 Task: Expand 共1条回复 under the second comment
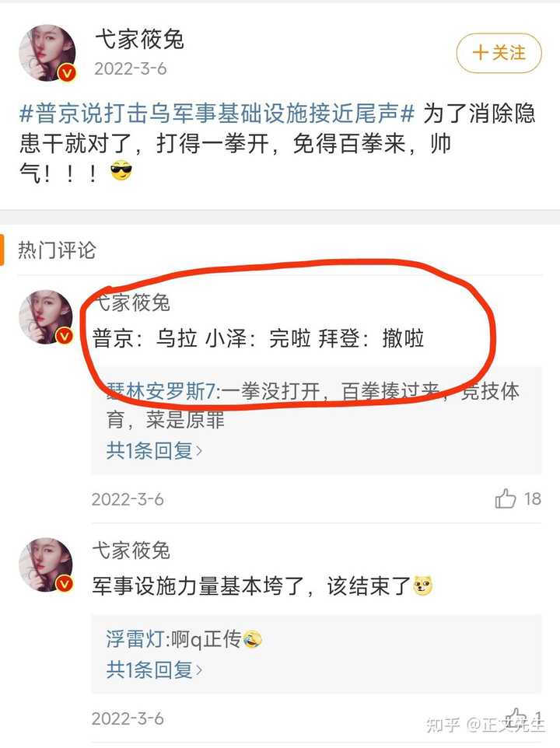(x=153, y=670)
